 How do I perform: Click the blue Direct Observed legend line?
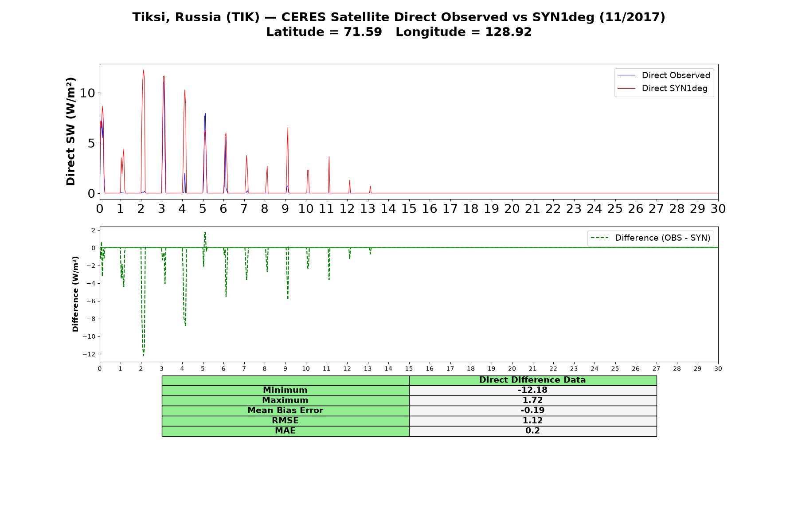click(626, 75)
